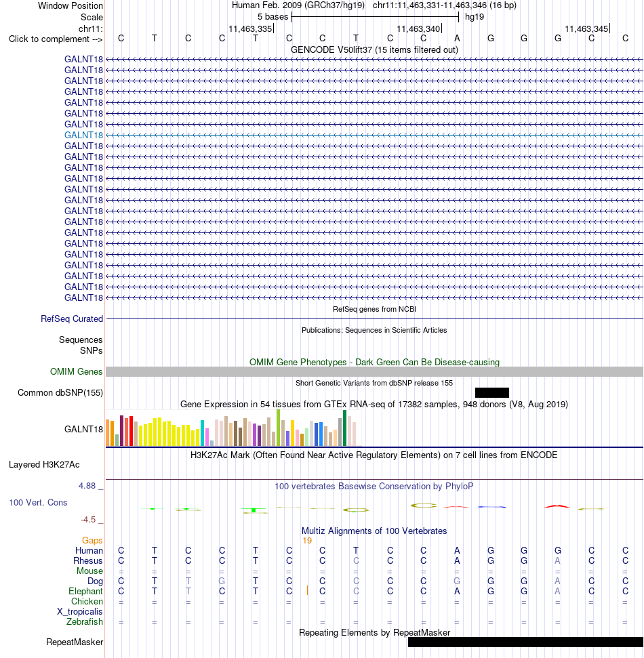Click the '5 bases' scale bar text
The width and height of the screenshot is (644, 658).
pos(273,17)
